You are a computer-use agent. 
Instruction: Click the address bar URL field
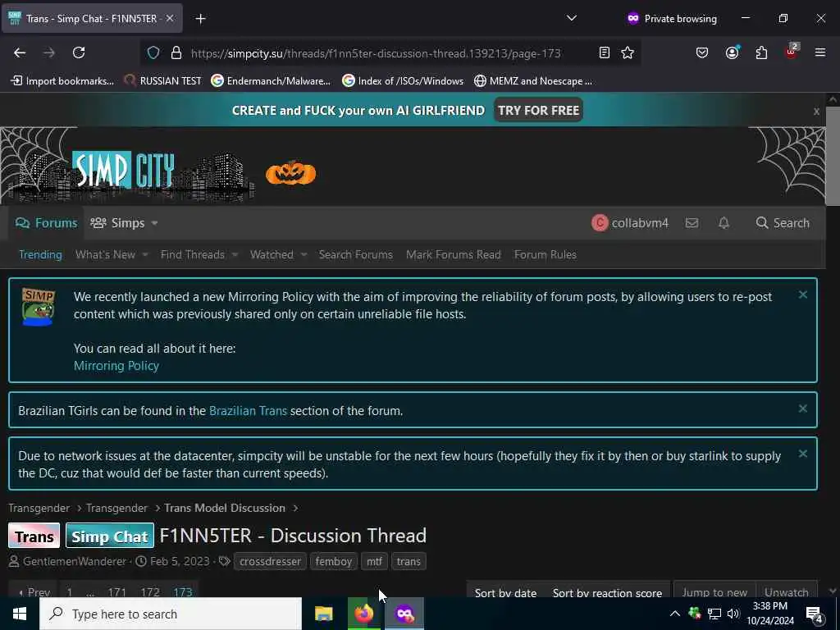click(x=375, y=53)
